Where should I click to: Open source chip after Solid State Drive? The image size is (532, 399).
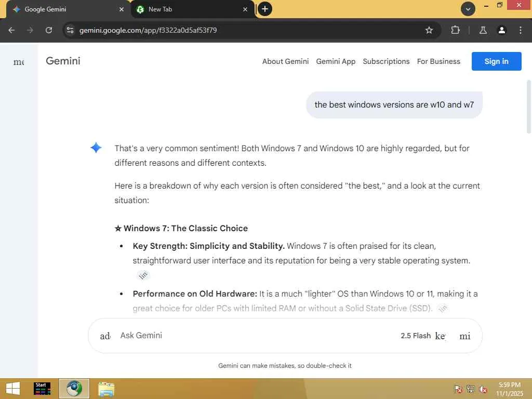pyautogui.click(x=443, y=309)
